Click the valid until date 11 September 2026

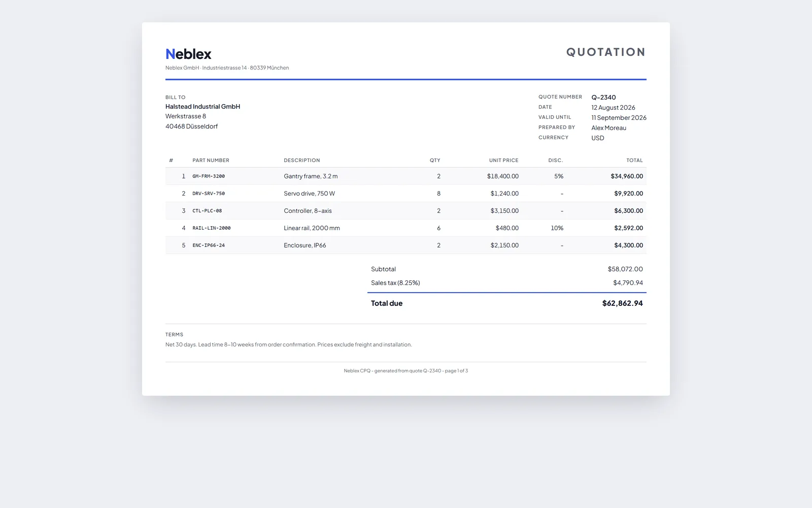point(619,117)
